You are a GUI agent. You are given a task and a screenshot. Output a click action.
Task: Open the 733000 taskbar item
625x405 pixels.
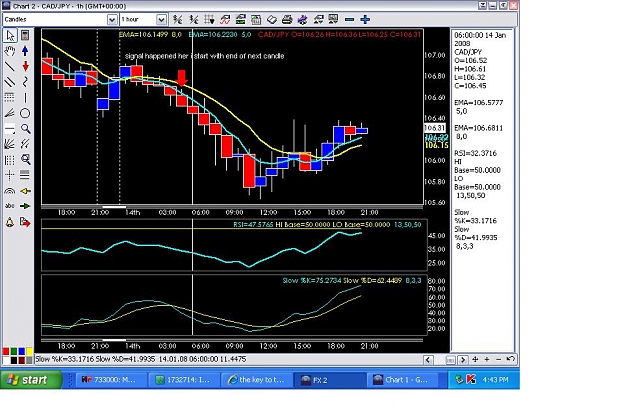(111, 380)
